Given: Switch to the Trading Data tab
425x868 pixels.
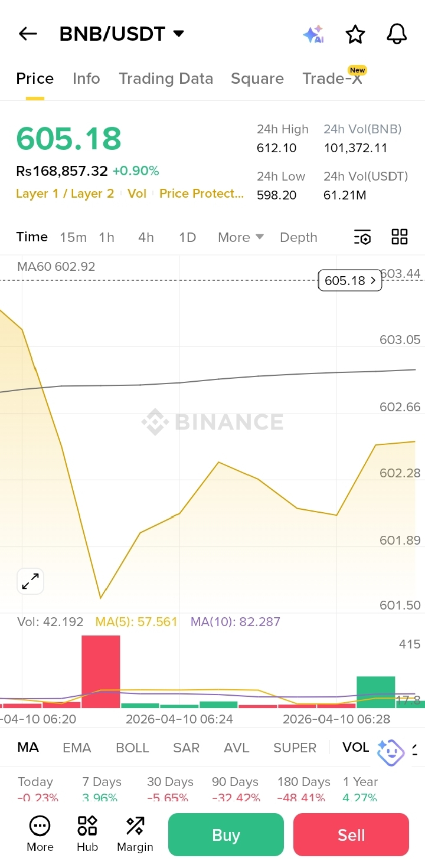Looking at the screenshot, I should tap(166, 78).
